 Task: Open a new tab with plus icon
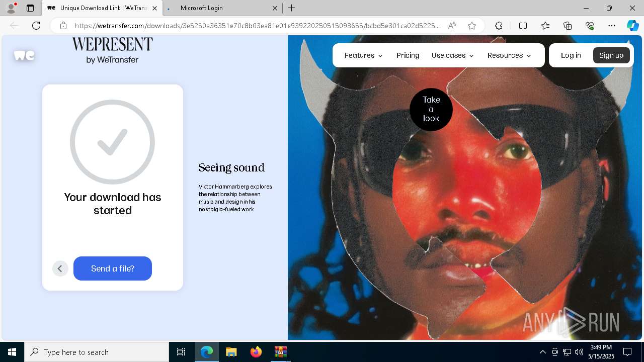click(292, 8)
